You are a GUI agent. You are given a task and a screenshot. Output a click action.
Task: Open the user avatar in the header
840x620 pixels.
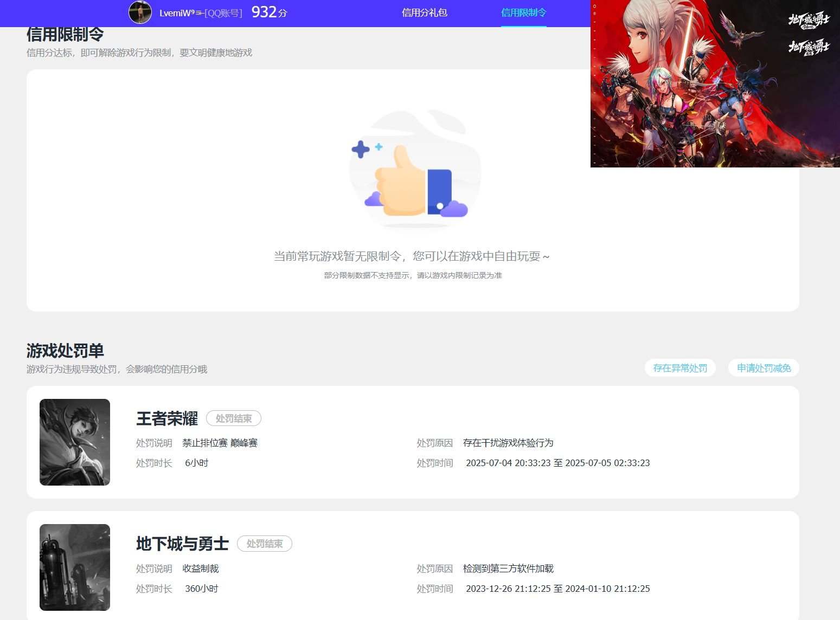click(x=140, y=12)
